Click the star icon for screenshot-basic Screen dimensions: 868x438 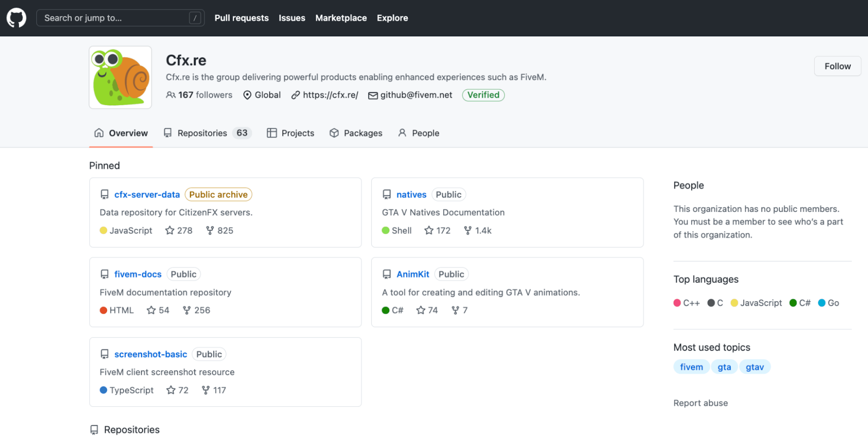(171, 390)
